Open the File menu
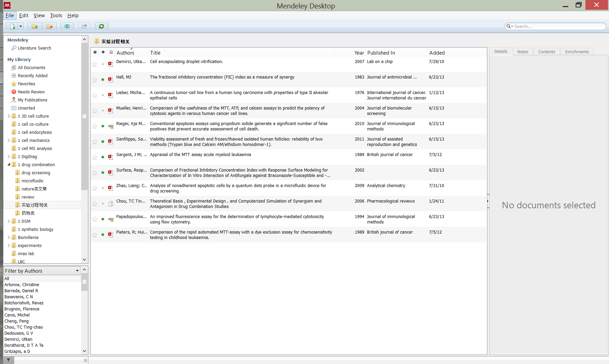609x364 pixels. pos(10,16)
